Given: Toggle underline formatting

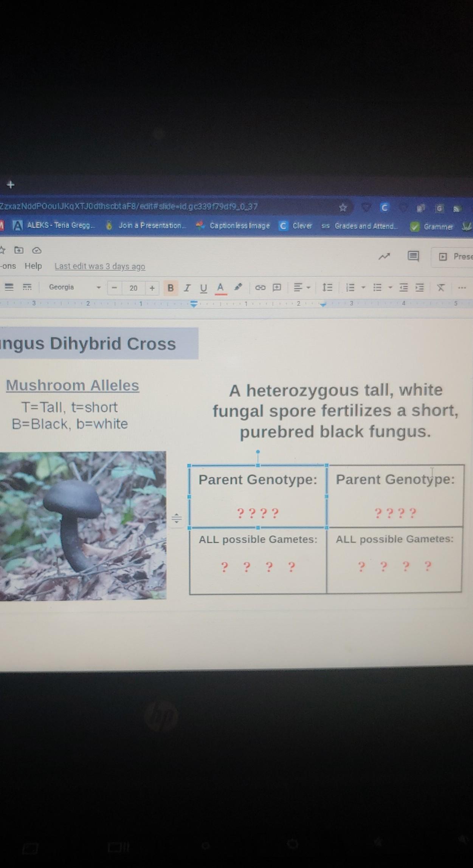Looking at the screenshot, I should coord(203,288).
